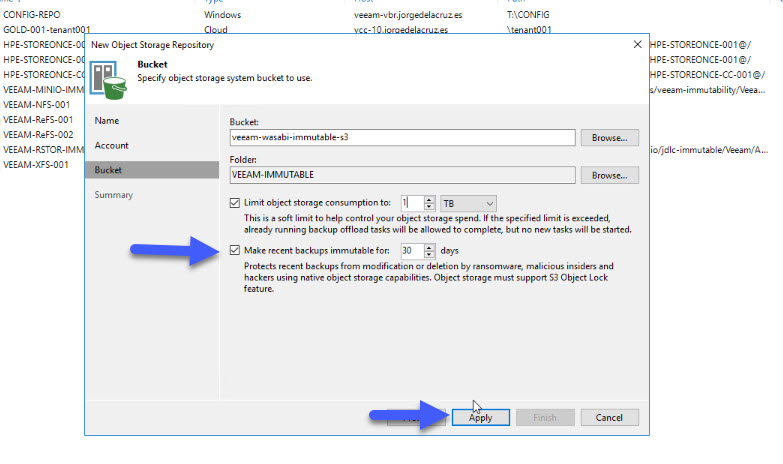Click veeam-vbr.jorgedelacruz.es host cell

pos(408,15)
